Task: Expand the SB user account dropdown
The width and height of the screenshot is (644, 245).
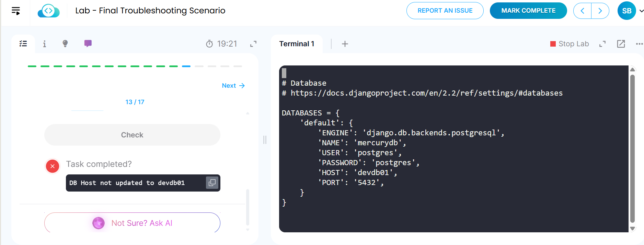Action: click(641, 11)
